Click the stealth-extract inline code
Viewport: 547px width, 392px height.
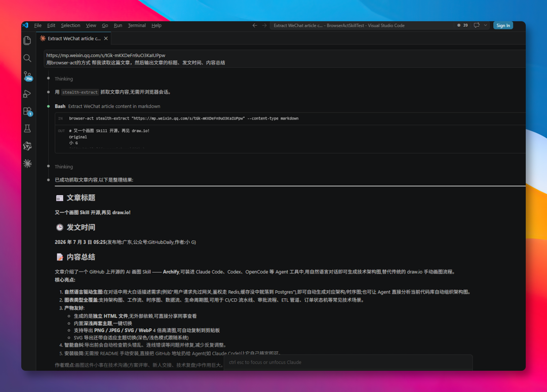pyautogui.click(x=80, y=92)
